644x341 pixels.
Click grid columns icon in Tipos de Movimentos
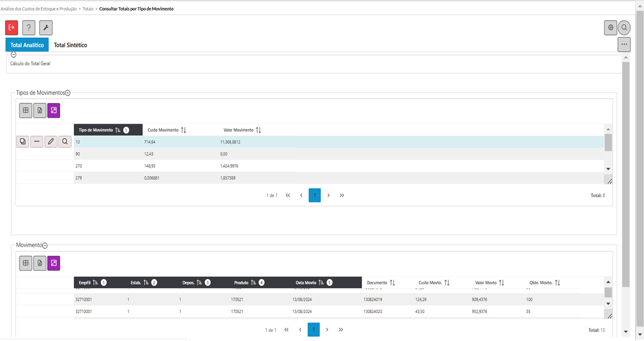coord(25,111)
